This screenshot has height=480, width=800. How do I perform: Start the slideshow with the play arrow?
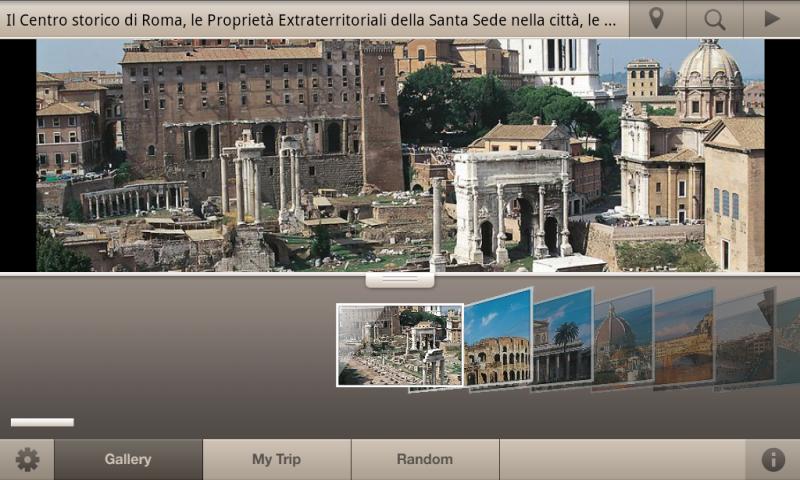click(771, 19)
